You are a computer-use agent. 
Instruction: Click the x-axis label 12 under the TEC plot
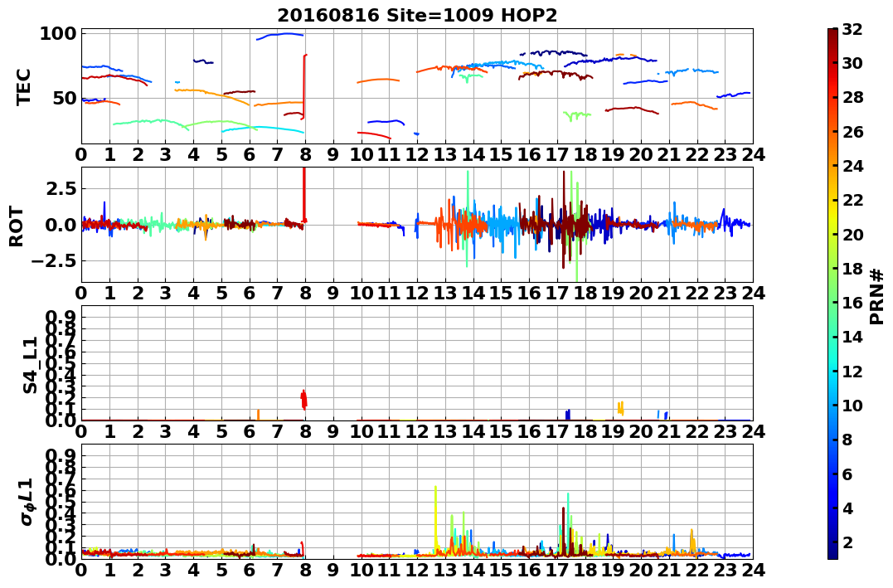pyautogui.click(x=417, y=154)
